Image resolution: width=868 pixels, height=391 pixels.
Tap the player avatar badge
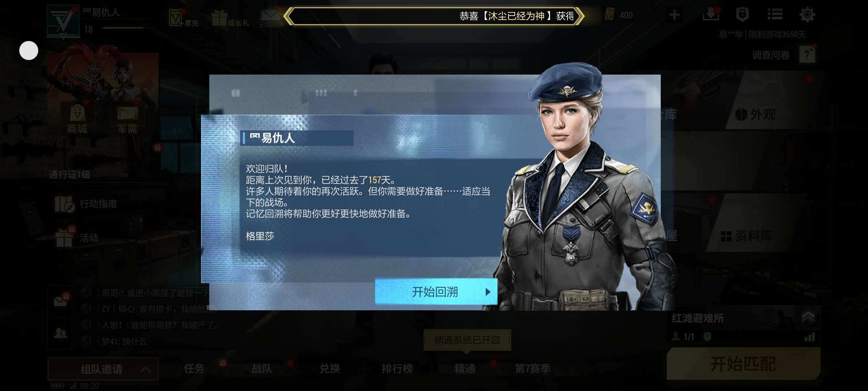[63, 22]
